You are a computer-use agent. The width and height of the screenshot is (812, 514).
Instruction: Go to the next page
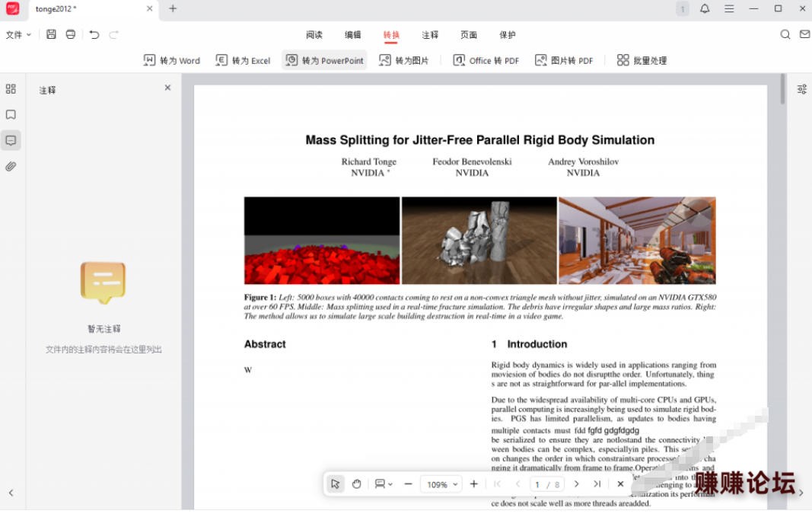pos(576,484)
